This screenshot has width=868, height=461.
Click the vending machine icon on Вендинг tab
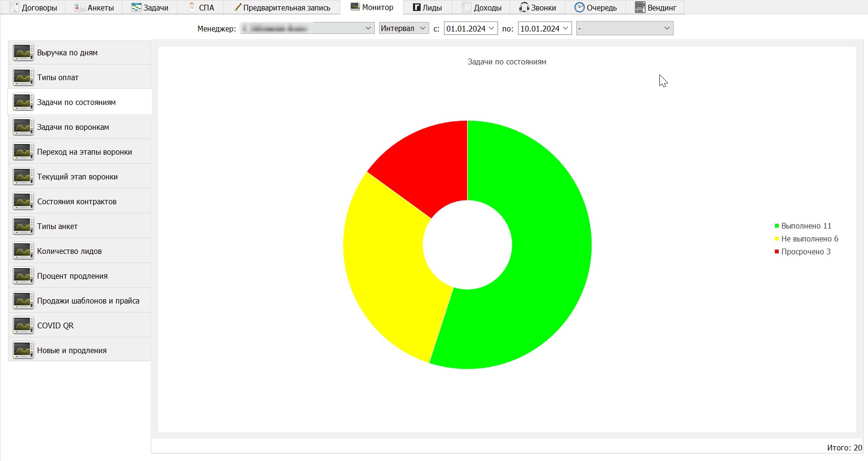pyautogui.click(x=640, y=7)
